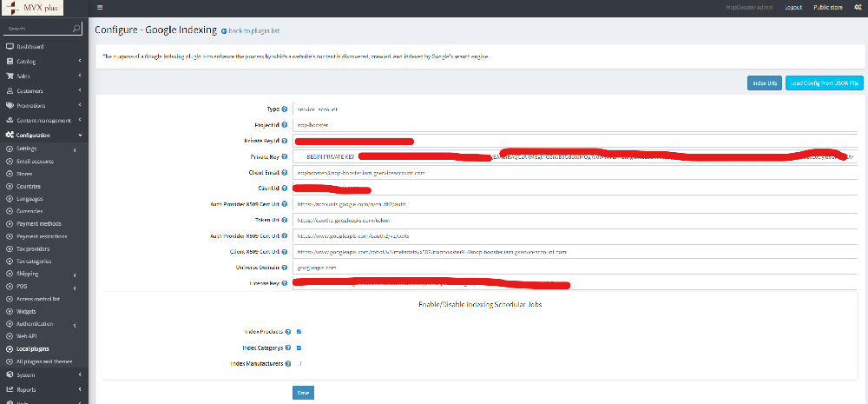The height and width of the screenshot is (404, 868).
Task: Click the help icon next to Universe Domain
Action: [x=285, y=268]
